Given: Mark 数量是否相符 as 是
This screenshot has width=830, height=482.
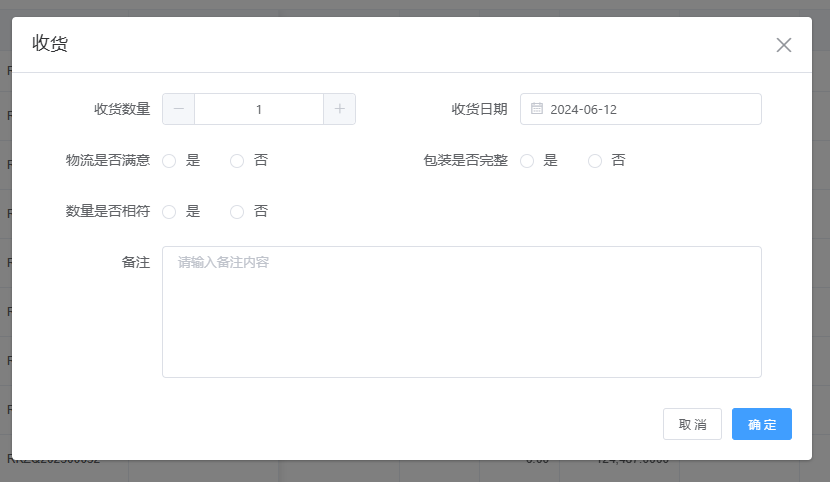Looking at the screenshot, I should [170, 212].
